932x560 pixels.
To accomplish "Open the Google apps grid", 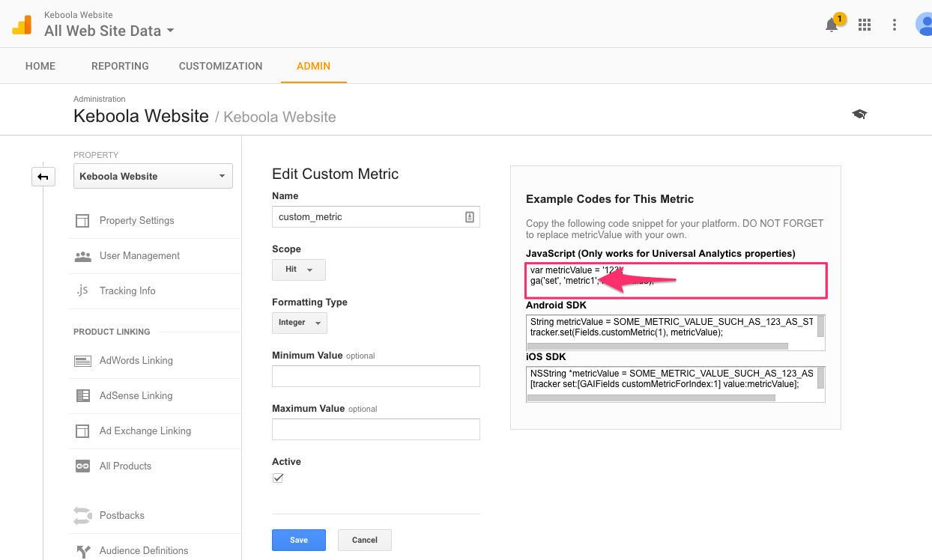I will pyautogui.click(x=865, y=25).
